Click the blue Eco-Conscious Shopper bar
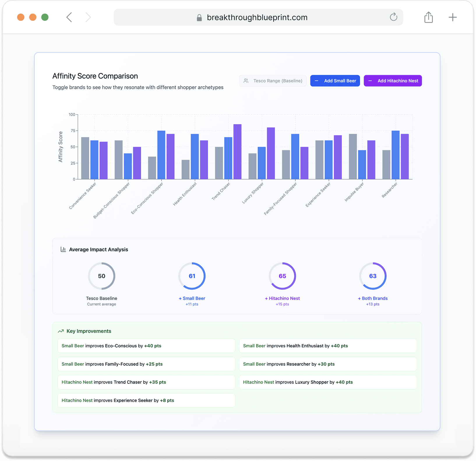 pyautogui.click(x=161, y=155)
